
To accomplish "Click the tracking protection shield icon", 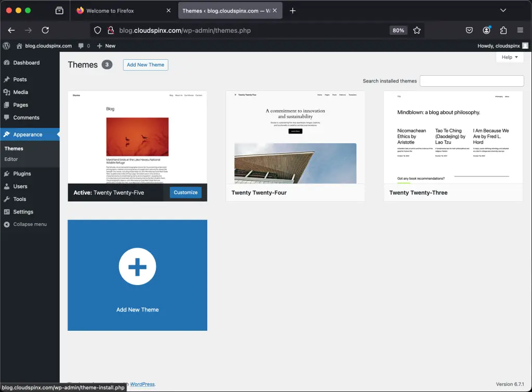I will (98, 30).
